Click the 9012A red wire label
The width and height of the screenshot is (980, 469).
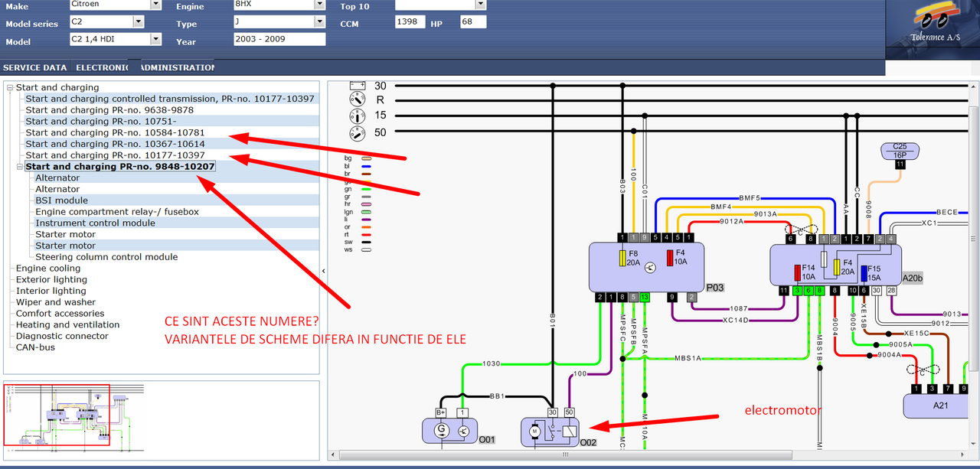tap(730, 222)
